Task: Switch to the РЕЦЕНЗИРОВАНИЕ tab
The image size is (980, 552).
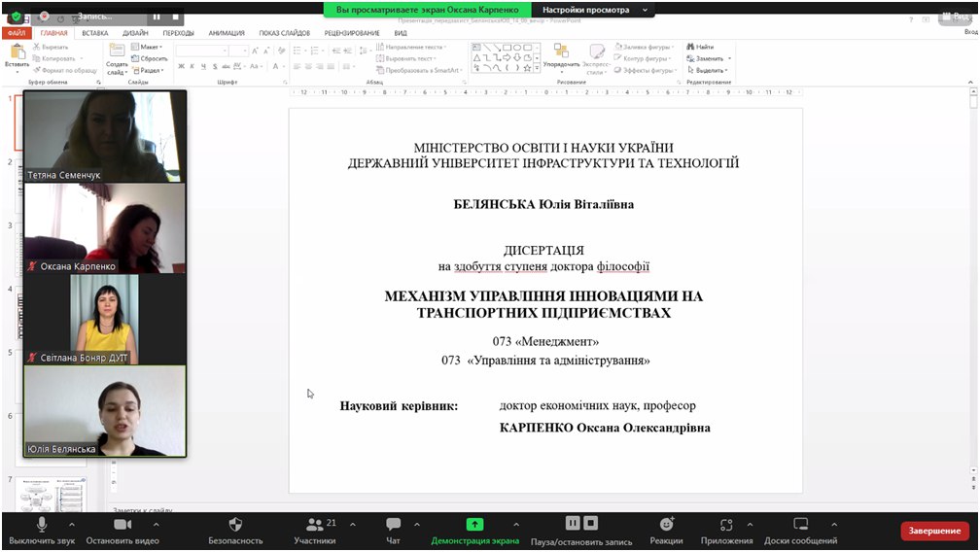Action: [x=352, y=33]
